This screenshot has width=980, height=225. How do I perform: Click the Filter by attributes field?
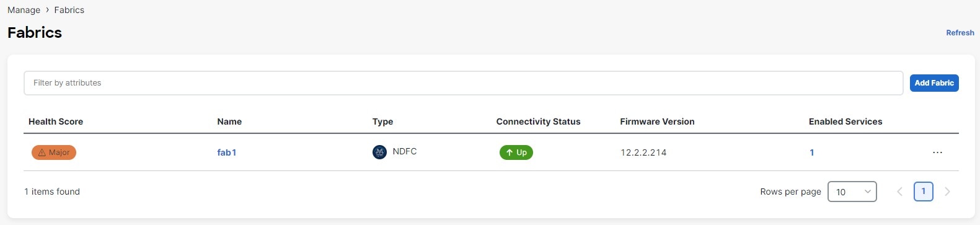(463, 83)
